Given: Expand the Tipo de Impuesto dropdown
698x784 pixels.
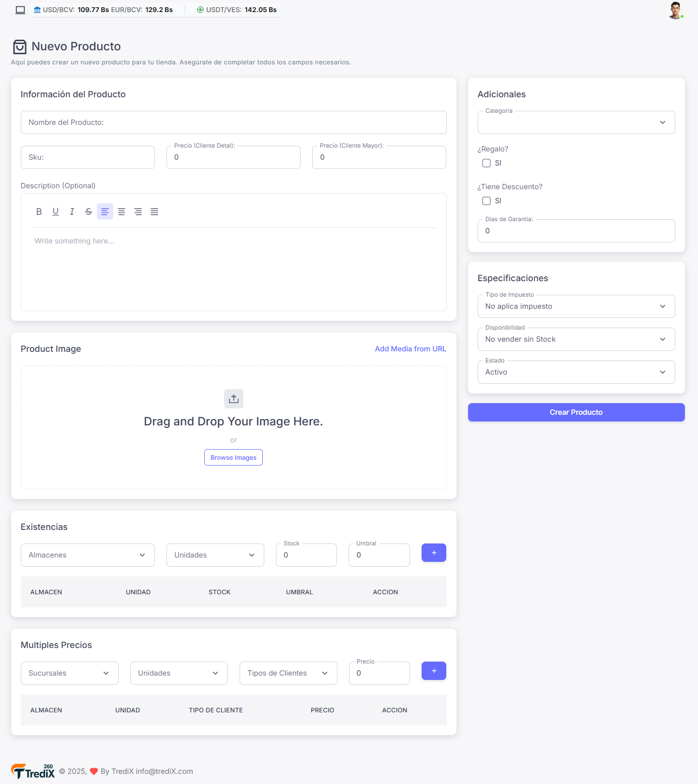Looking at the screenshot, I should click(576, 306).
